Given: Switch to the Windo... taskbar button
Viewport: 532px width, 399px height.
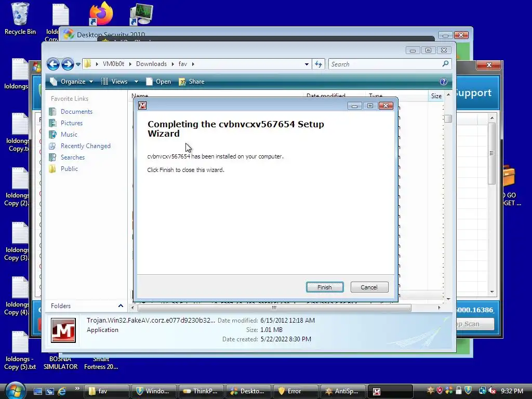Looking at the screenshot, I should [x=154, y=391].
